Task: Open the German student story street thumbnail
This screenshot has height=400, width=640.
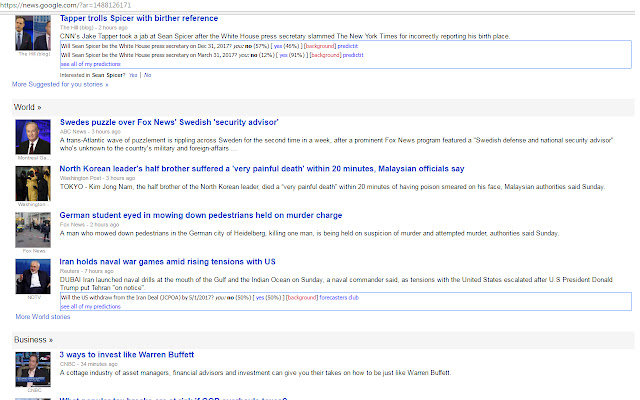Action: (x=33, y=230)
